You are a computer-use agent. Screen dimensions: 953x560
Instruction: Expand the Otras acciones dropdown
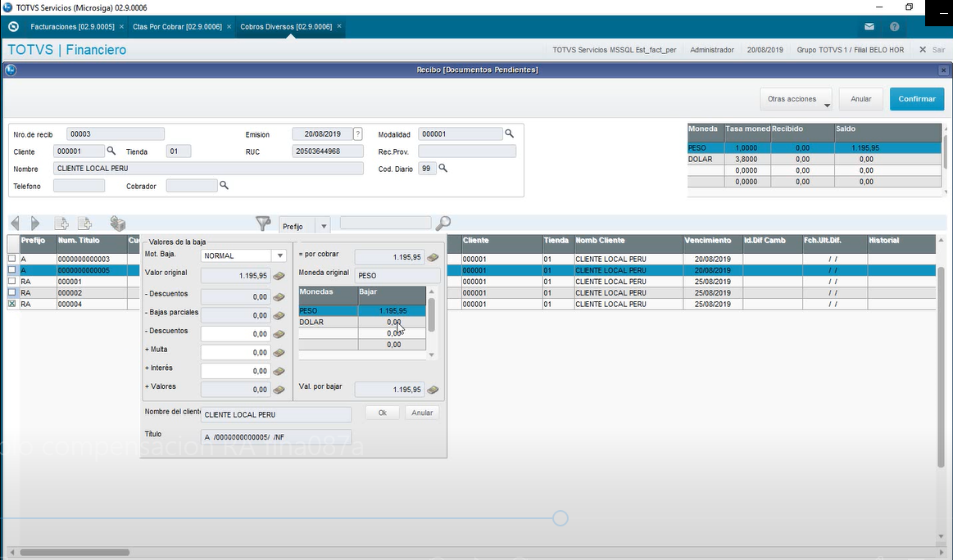pos(796,99)
